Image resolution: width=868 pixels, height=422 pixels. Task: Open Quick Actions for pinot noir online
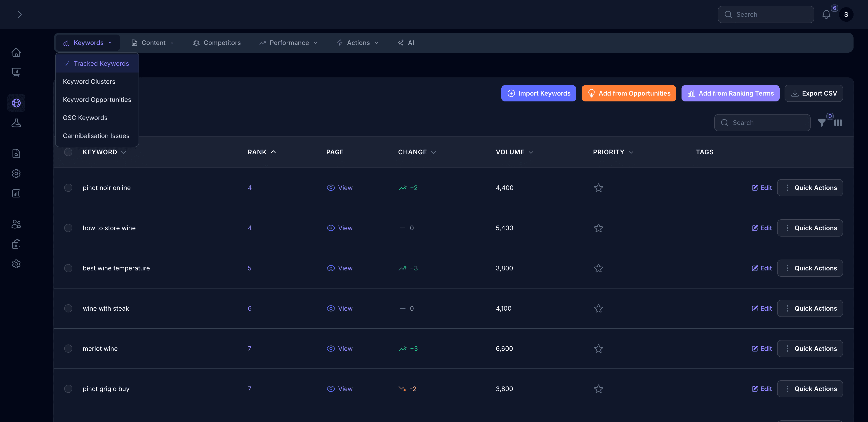point(810,188)
